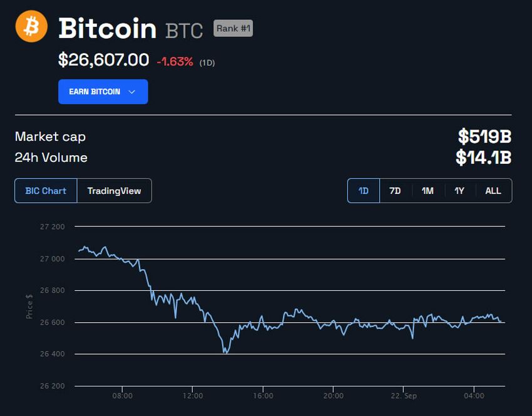The height and width of the screenshot is (416, 532).
Task: Open the Earn Bitcoin dropdown chevron
Action: point(132,91)
